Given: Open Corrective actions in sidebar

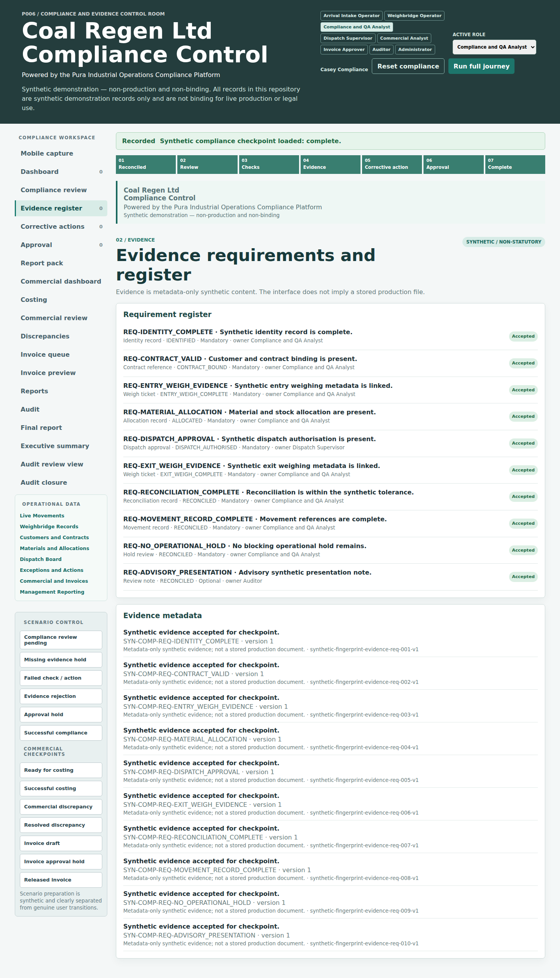Looking at the screenshot, I should (x=61, y=226).
